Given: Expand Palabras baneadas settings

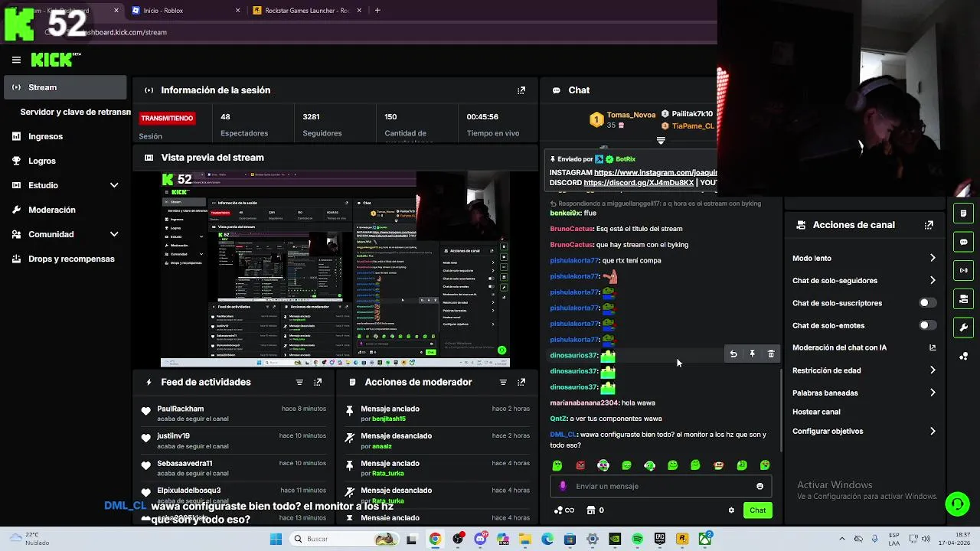Looking at the screenshot, I should tap(933, 393).
